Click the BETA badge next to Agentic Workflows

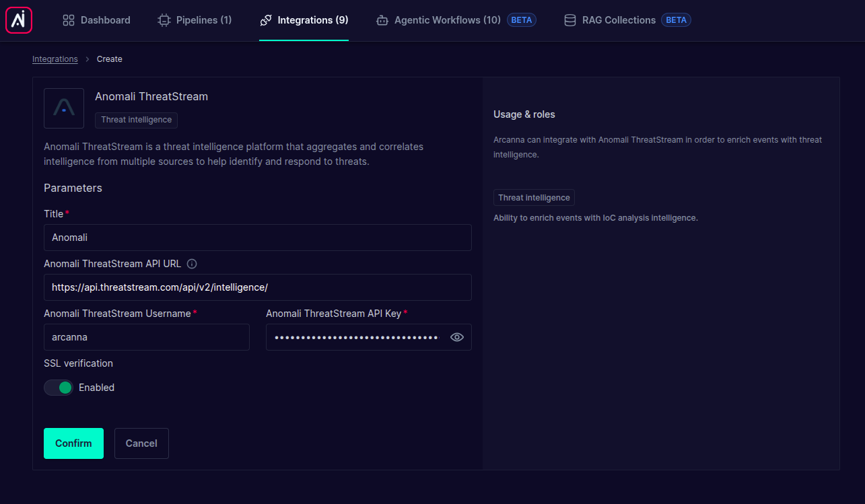point(522,20)
